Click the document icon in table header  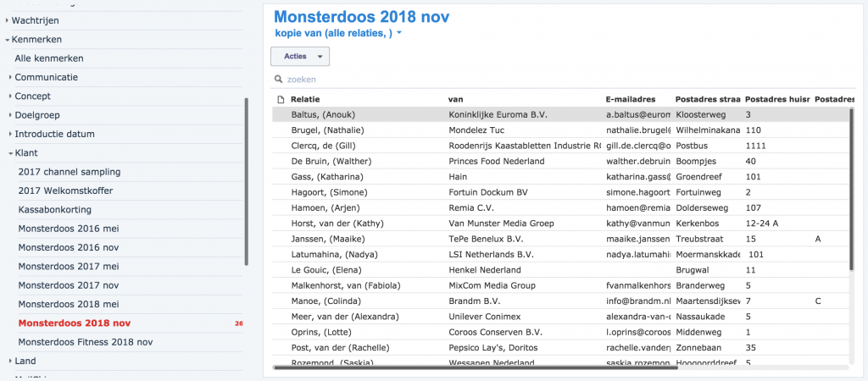281,100
